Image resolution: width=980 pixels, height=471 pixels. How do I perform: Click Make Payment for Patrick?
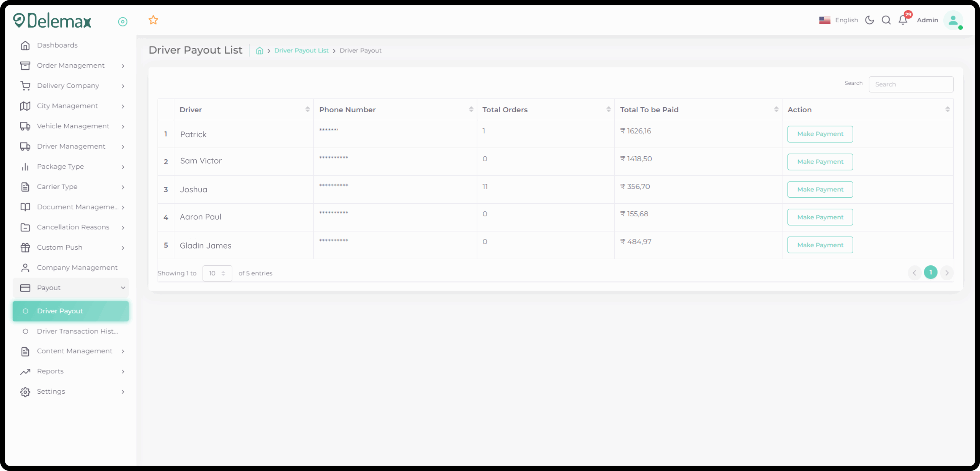[x=820, y=134]
